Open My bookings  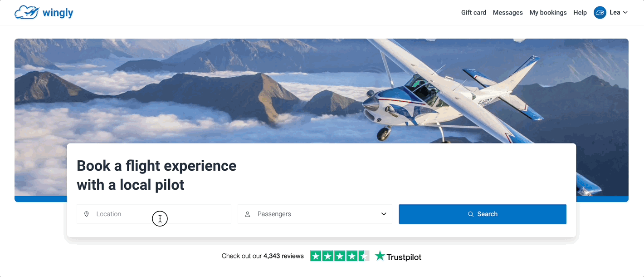click(548, 13)
